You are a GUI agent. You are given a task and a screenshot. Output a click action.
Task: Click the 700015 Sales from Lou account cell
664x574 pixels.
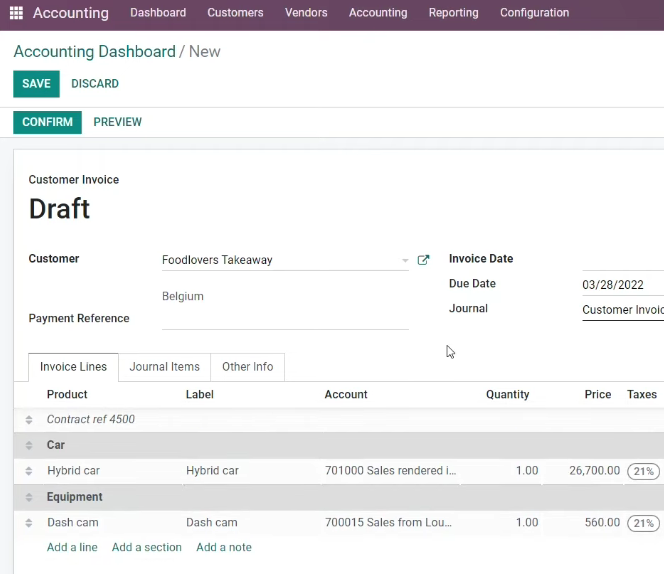pyautogui.click(x=388, y=523)
